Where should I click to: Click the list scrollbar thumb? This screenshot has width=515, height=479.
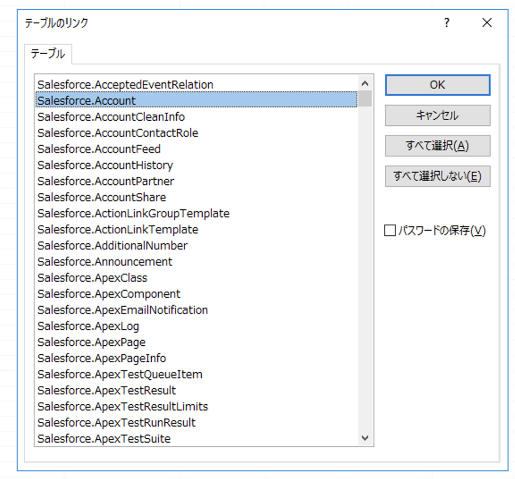coord(365,99)
